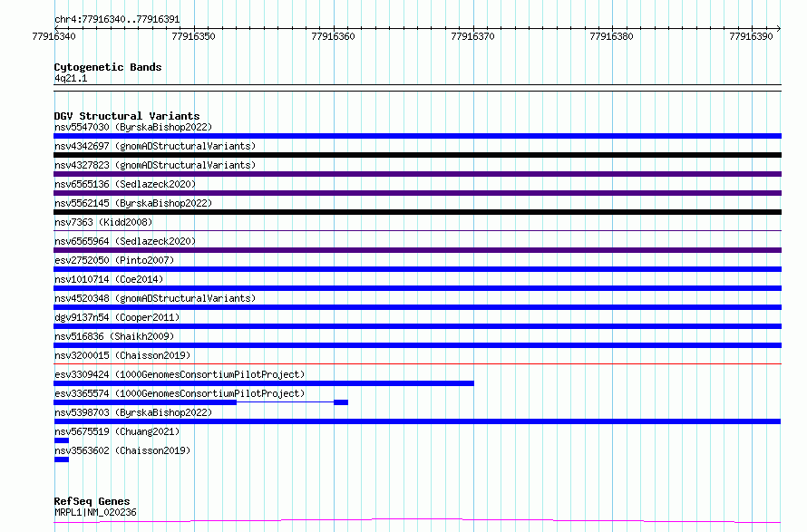The width and height of the screenshot is (807, 532).
Task: Click ruler position 77916340
Action: tap(53, 36)
